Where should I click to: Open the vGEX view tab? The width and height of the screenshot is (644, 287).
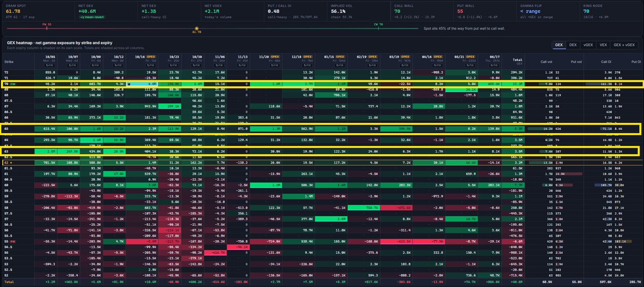point(588,45)
